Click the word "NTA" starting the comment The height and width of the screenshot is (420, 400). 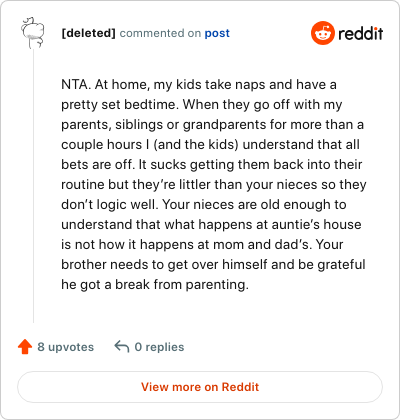click(75, 85)
